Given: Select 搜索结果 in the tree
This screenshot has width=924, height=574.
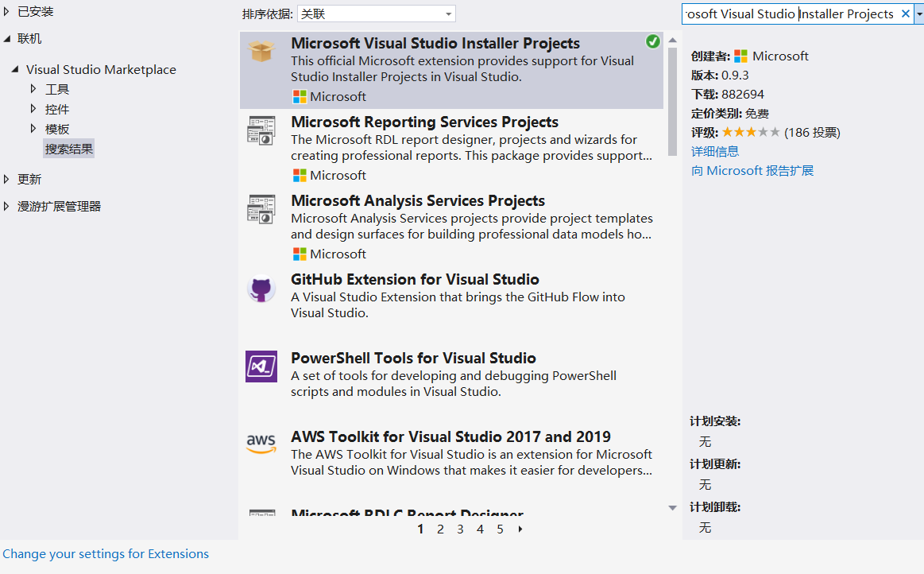Looking at the screenshot, I should tap(69, 149).
